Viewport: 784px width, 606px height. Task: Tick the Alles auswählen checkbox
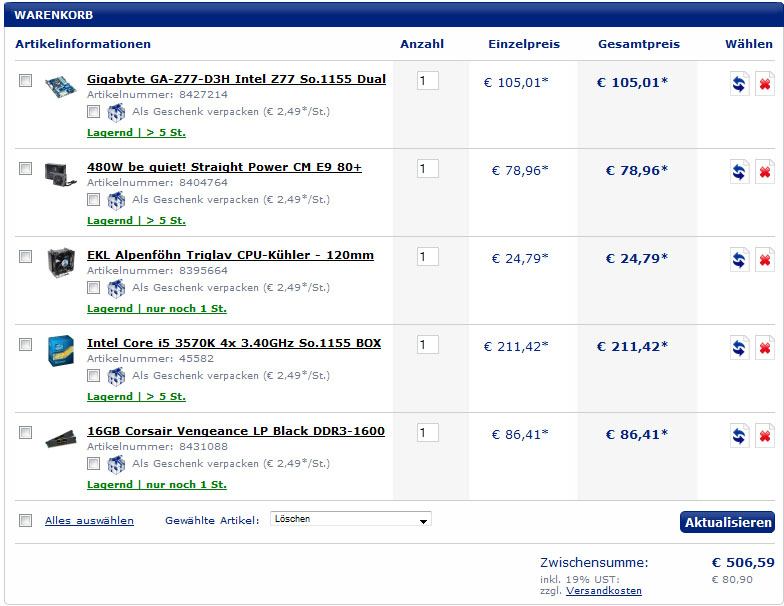[25, 520]
